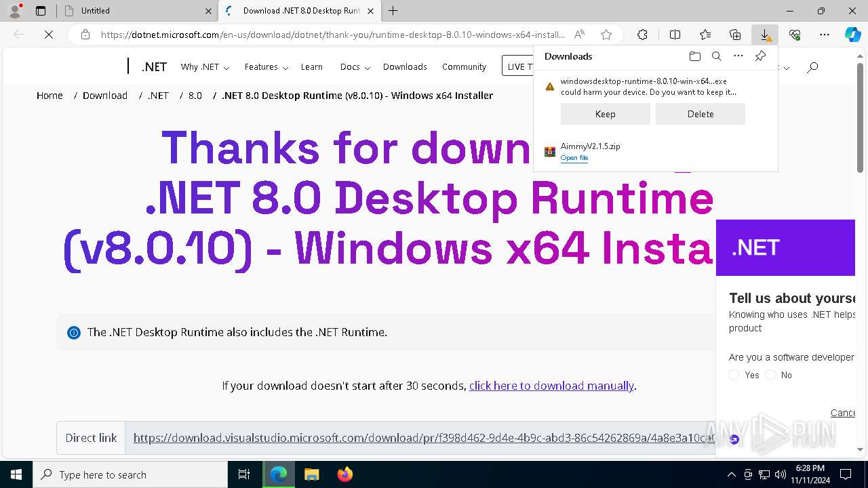
Task: Close the Untitled tab
Action: [x=208, y=11]
